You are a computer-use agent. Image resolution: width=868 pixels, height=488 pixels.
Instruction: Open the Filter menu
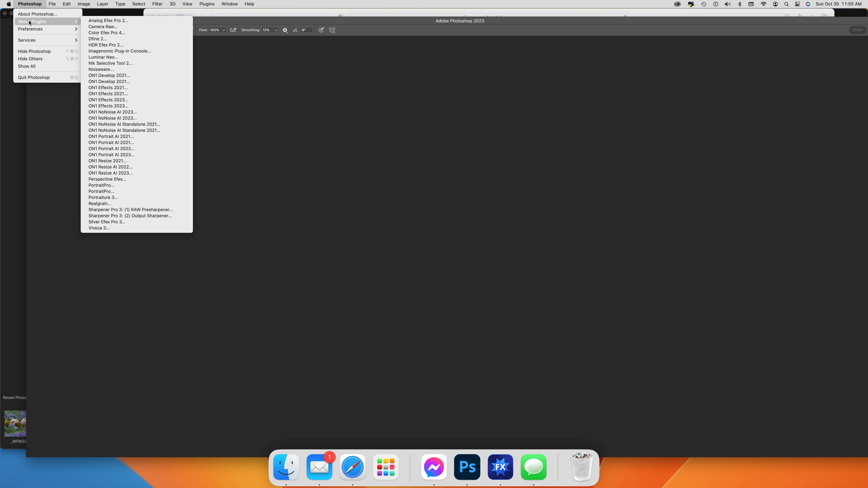coord(157,4)
